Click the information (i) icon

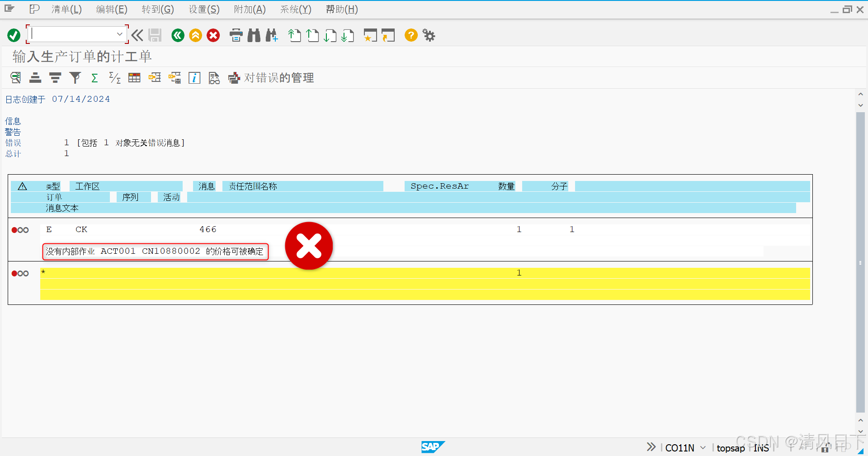[194, 77]
